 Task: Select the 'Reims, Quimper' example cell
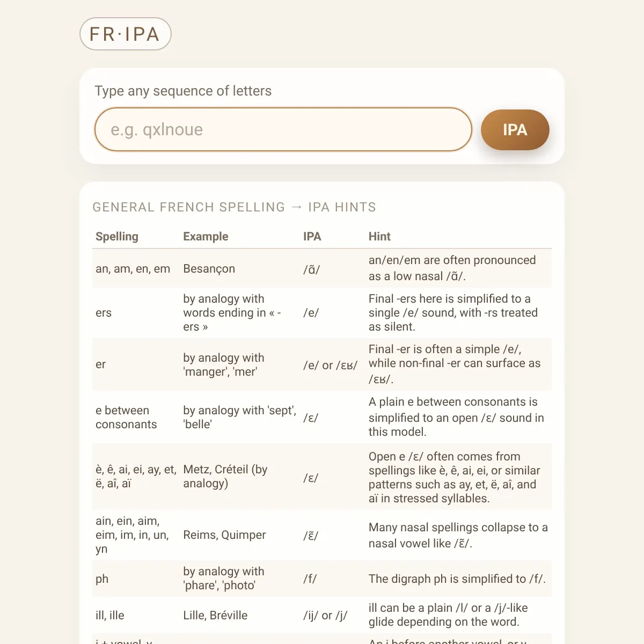[x=224, y=535]
